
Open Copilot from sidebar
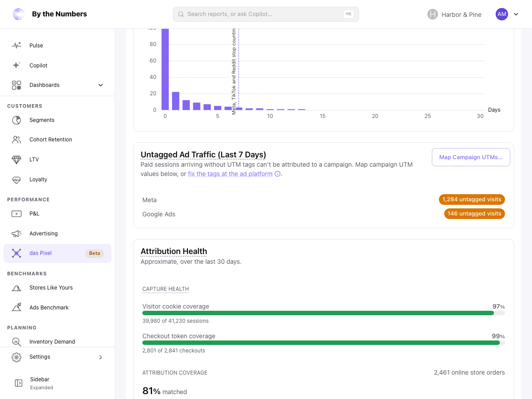(x=57, y=65)
